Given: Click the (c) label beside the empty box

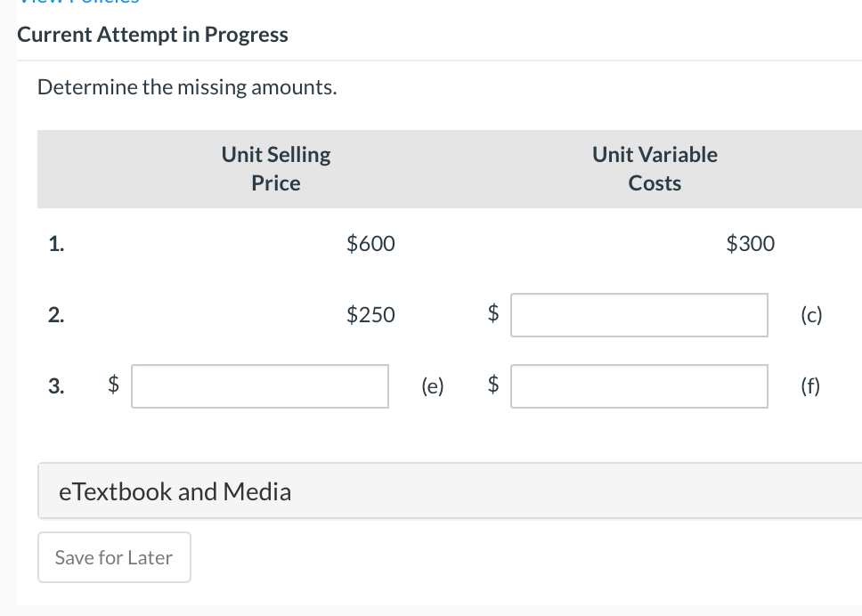Looking at the screenshot, I should point(810,314).
